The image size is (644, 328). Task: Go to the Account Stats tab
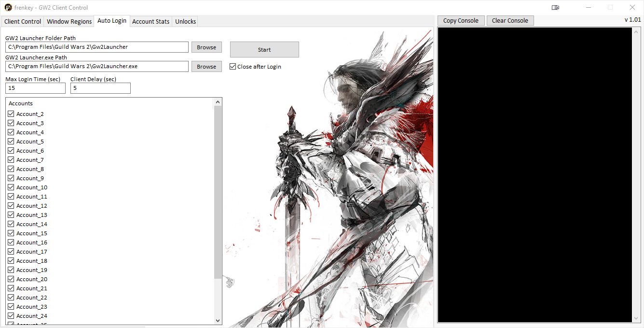click(x=151, y=22)
